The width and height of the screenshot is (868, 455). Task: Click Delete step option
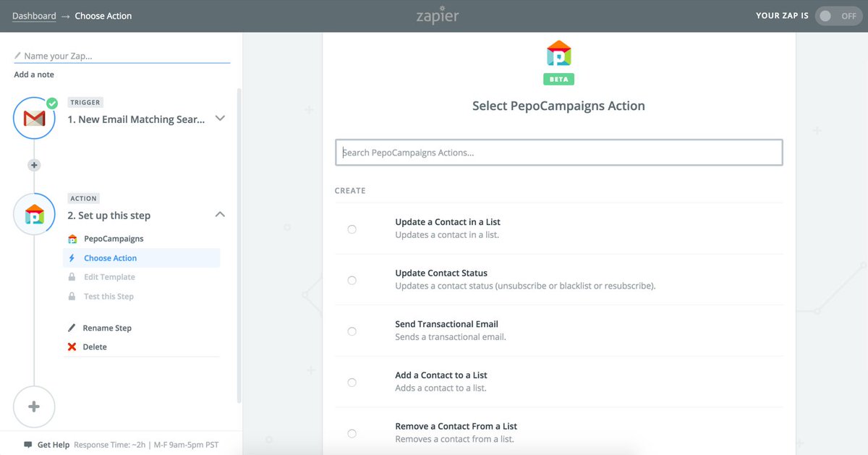coord(95,347)
